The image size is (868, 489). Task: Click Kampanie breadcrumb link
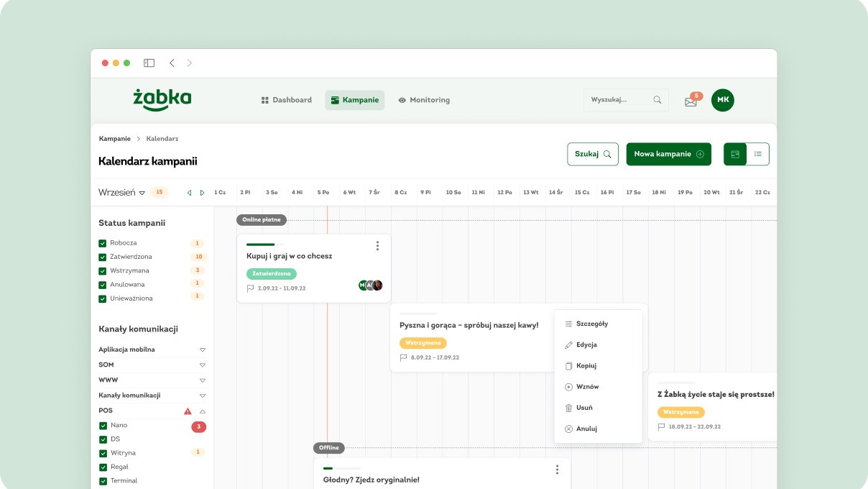pos(115,139)
